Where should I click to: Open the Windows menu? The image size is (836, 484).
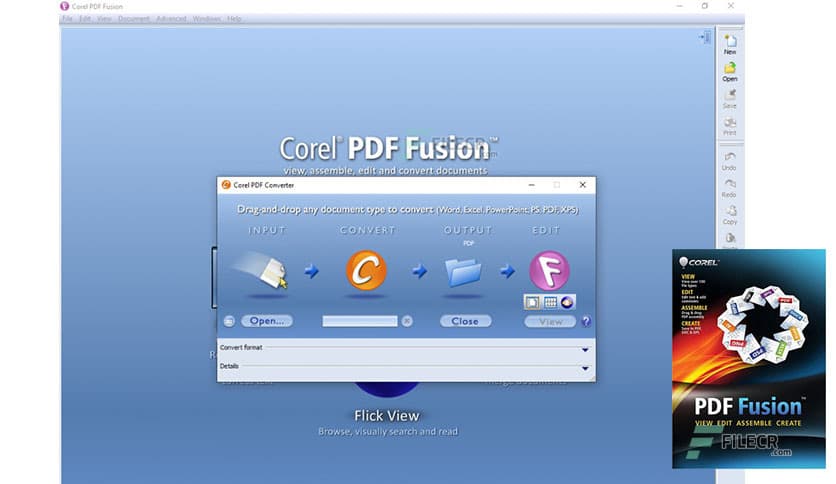[206, 19]
